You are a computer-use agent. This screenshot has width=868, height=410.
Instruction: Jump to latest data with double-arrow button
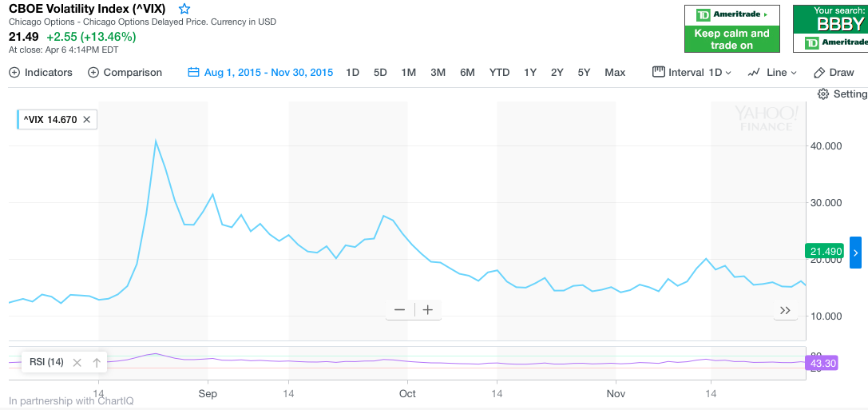tap(785, 310)
